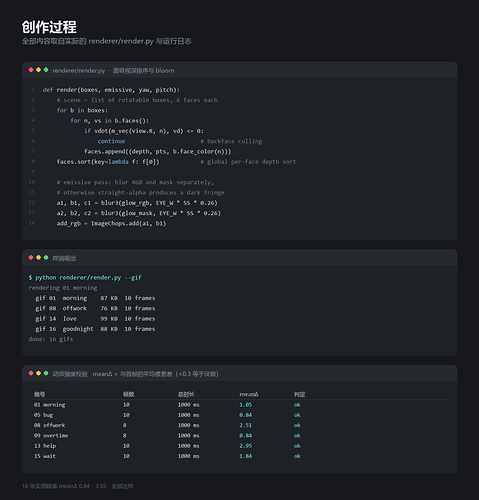Click table cell '08 offwork'
The image size is (479, 500).
pos(50,426)
